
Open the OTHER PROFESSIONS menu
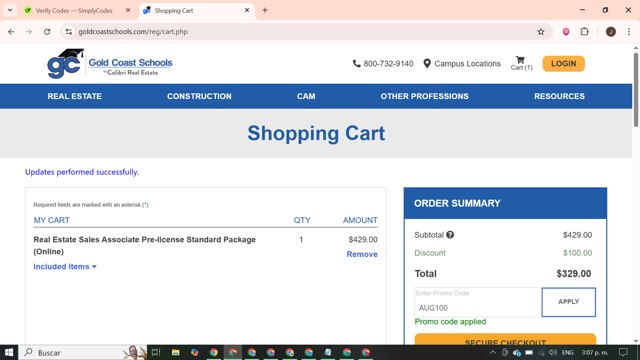point(424,96)
